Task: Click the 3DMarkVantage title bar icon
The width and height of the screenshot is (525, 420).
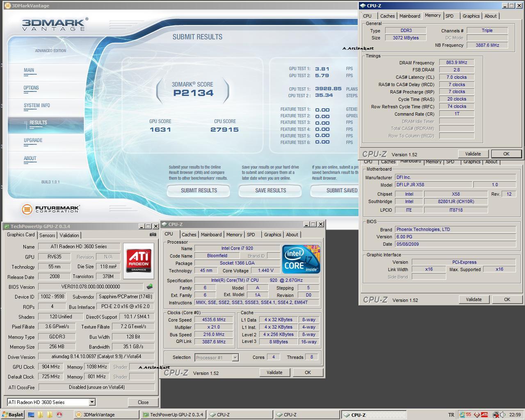Action: 8,6
